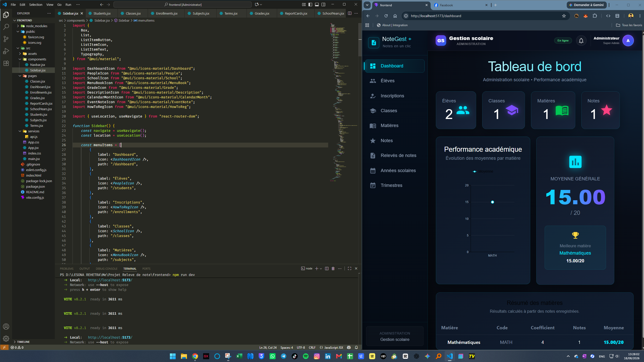The height and width of the screenshot is (362, 644).
Task: Split the editor to the right
Action: 350,13
